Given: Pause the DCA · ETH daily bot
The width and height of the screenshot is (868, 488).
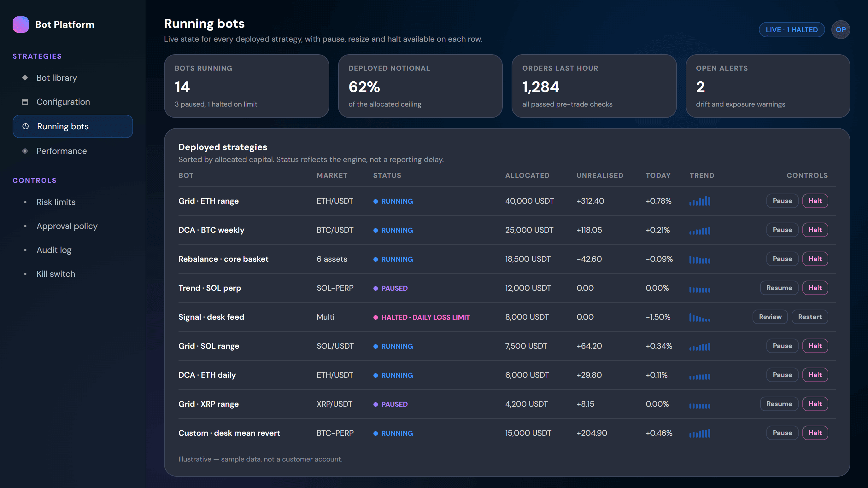Looking at the screenshot, I should 782,375.
